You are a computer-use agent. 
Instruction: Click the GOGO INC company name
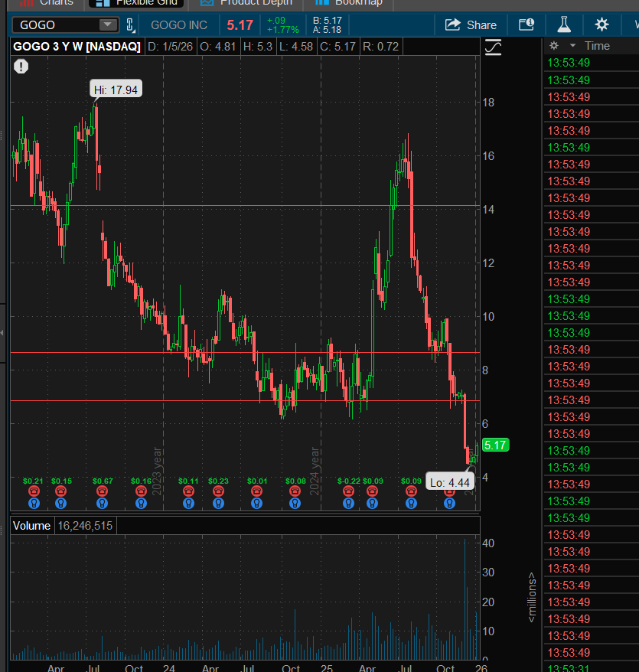tap(179, 24)
